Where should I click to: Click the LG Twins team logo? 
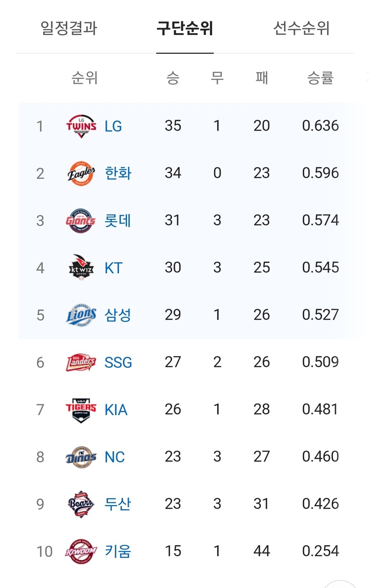click(81, 126)
